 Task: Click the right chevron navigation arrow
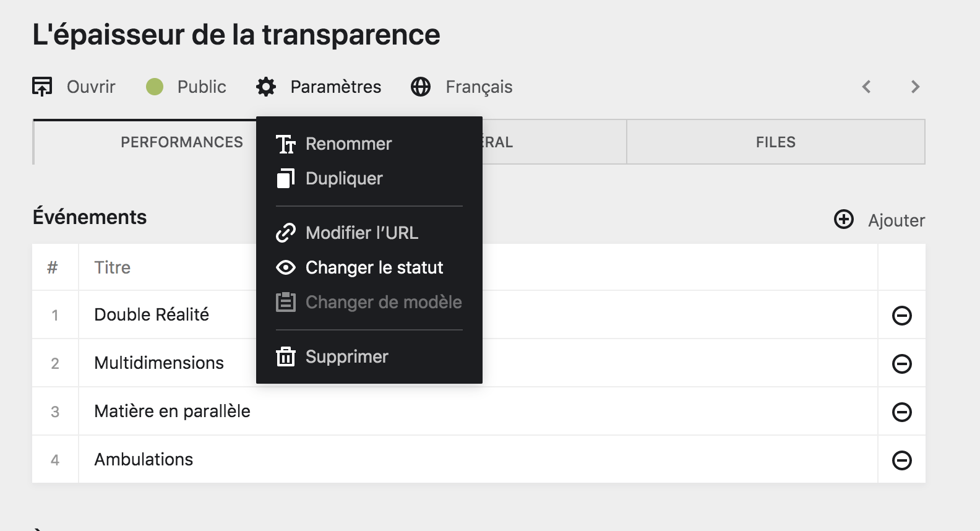(x=914, y=87)
